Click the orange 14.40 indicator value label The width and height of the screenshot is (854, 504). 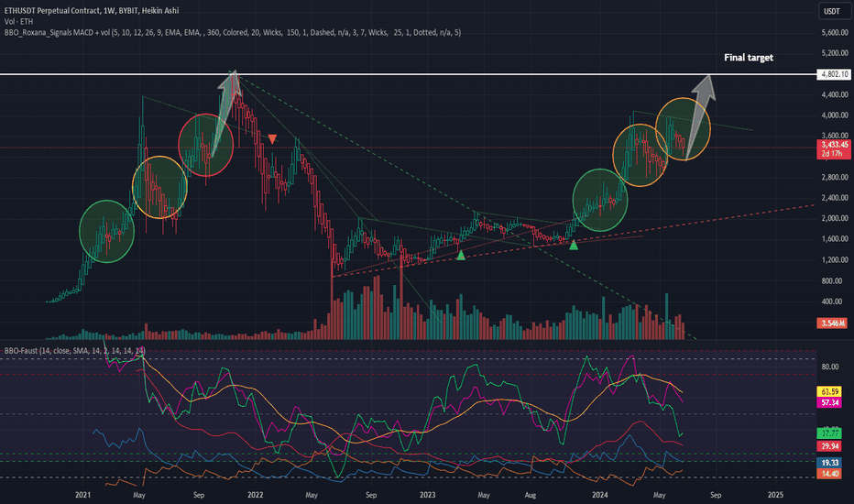point(829,474)
